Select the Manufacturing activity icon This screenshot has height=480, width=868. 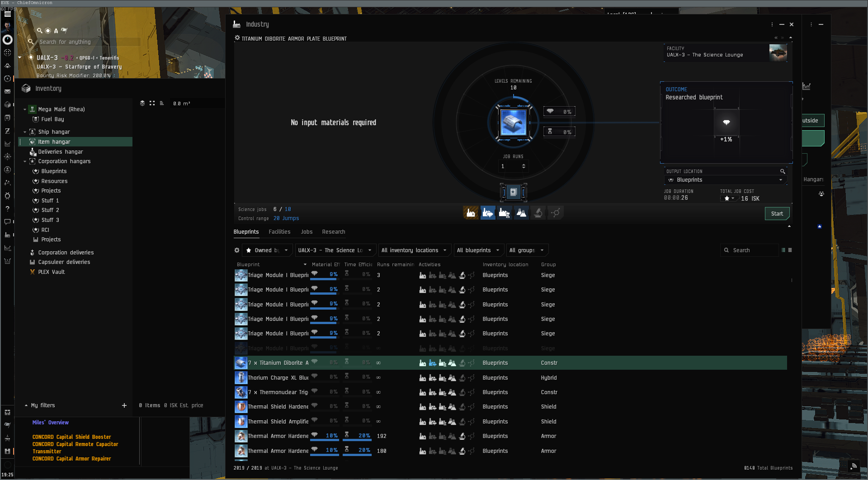point(471,213)
